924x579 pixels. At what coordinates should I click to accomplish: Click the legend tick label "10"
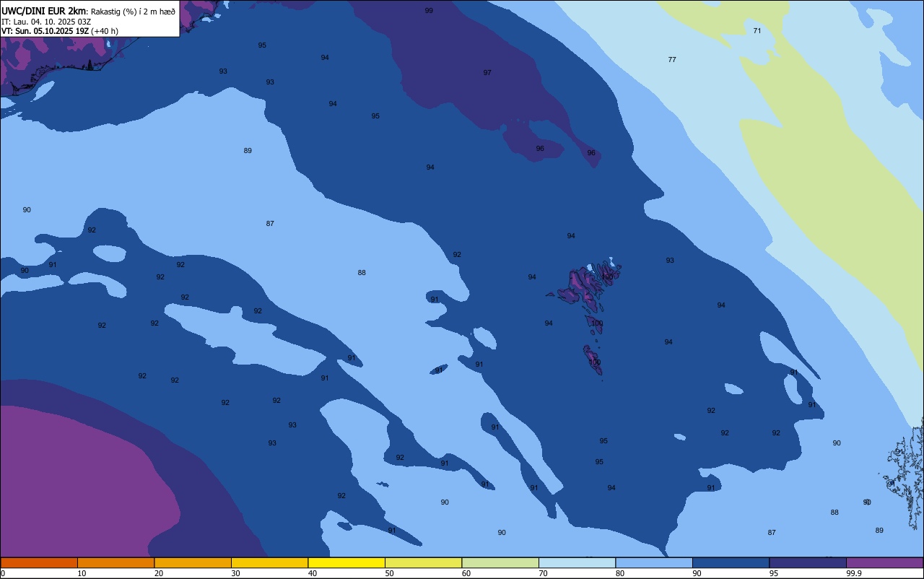[82, 573]
